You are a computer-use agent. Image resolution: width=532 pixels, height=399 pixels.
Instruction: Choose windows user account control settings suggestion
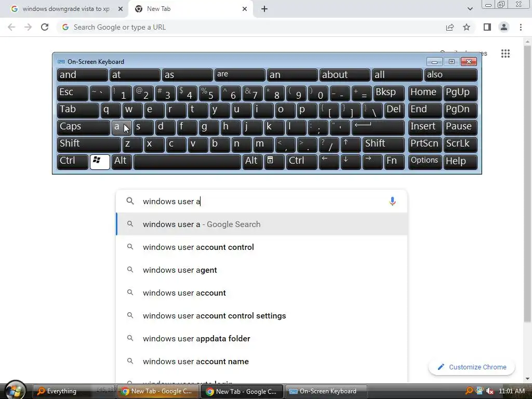coord(262,315)
